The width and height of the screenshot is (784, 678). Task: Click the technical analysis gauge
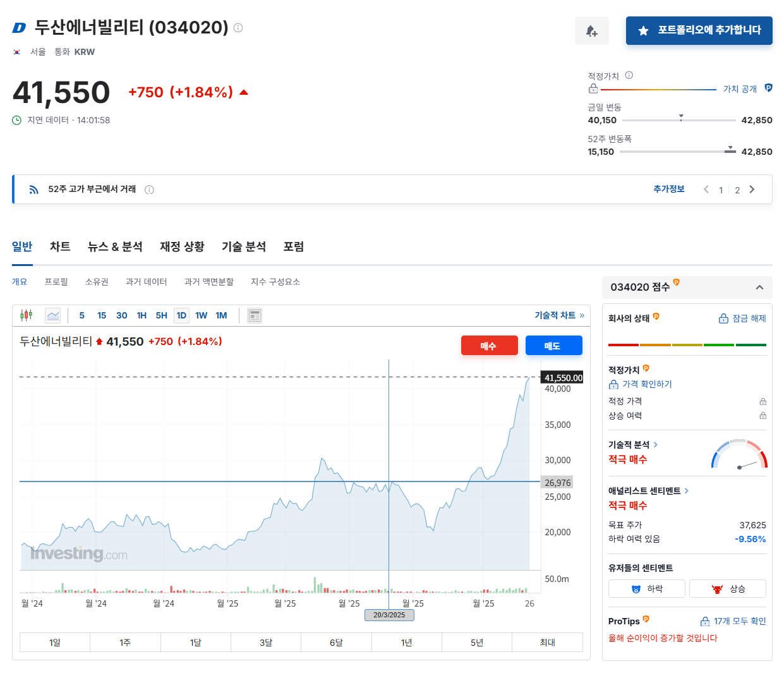739,454
